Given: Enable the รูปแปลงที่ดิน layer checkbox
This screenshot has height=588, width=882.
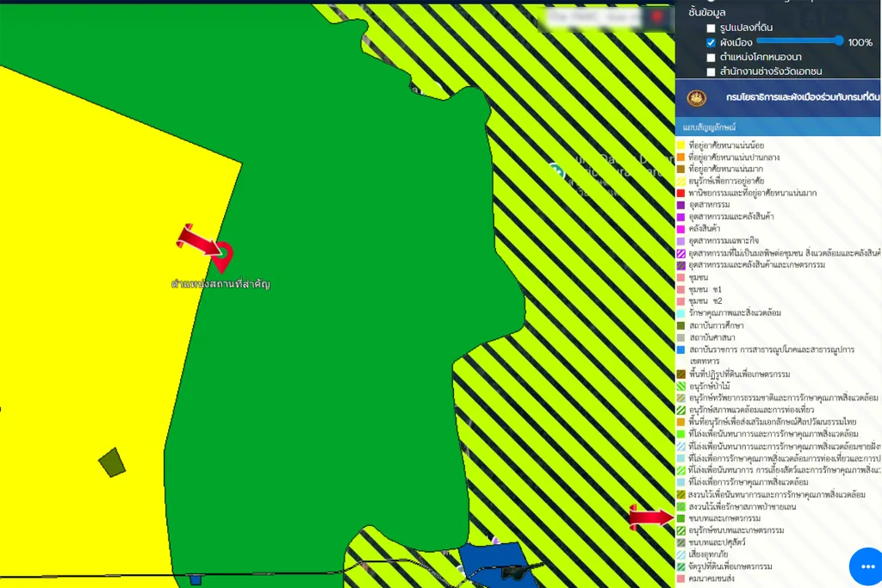Looking at the screenshot, I should point(711,28).
